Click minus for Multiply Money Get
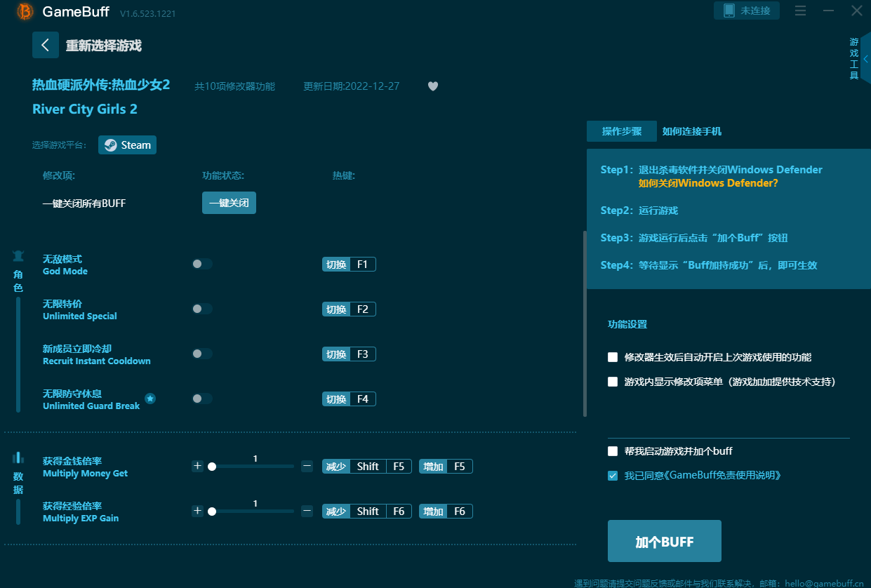 pos(307,466)
